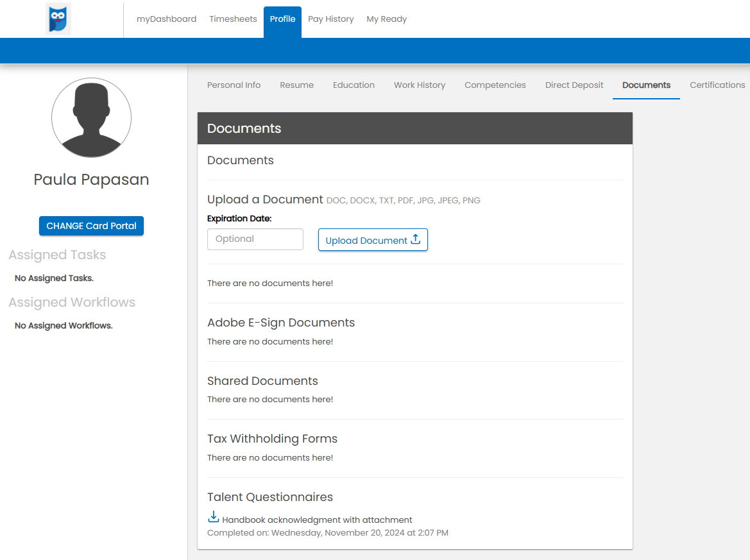Click the Paula Papasan name text

pos(91,180)
